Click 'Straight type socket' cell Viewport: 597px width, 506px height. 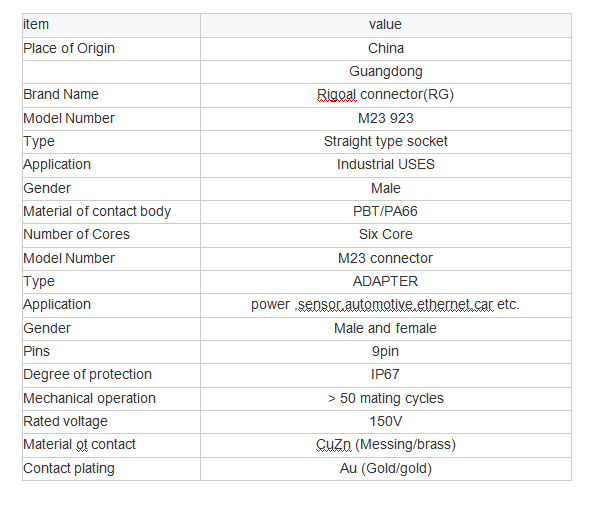pyautogui.click(x=386, y=142)
